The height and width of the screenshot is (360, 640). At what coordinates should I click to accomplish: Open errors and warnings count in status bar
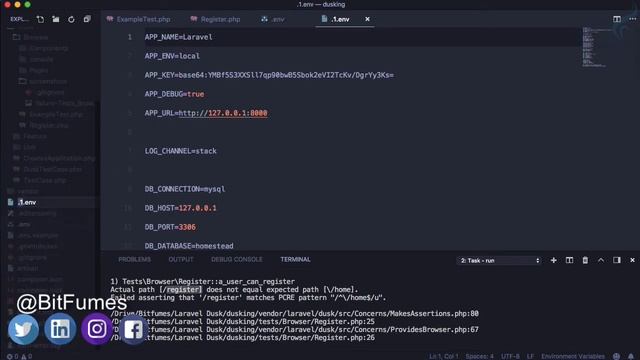[x=19, y=356]
